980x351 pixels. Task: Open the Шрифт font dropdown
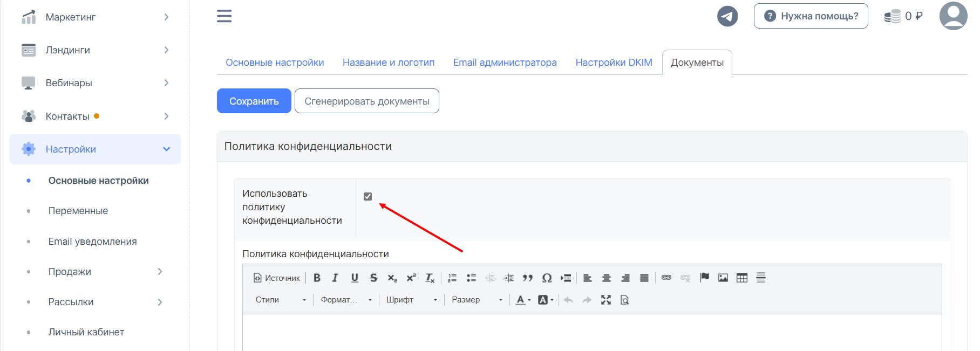411,300
